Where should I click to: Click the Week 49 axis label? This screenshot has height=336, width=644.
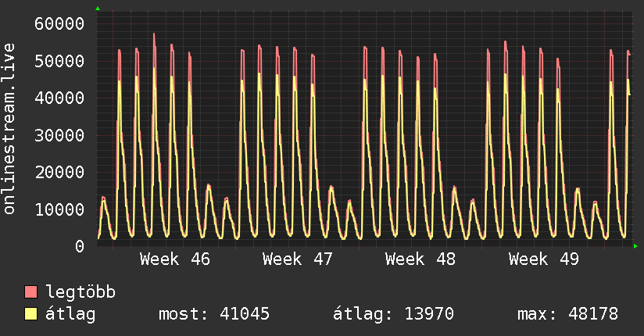click(544, 259)
